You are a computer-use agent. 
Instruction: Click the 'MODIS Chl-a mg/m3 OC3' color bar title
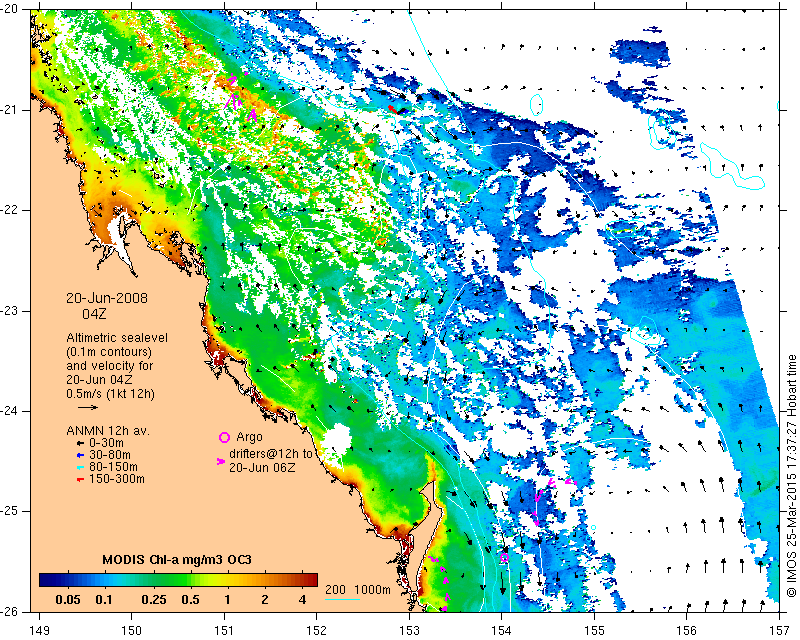tap(177, 560)
